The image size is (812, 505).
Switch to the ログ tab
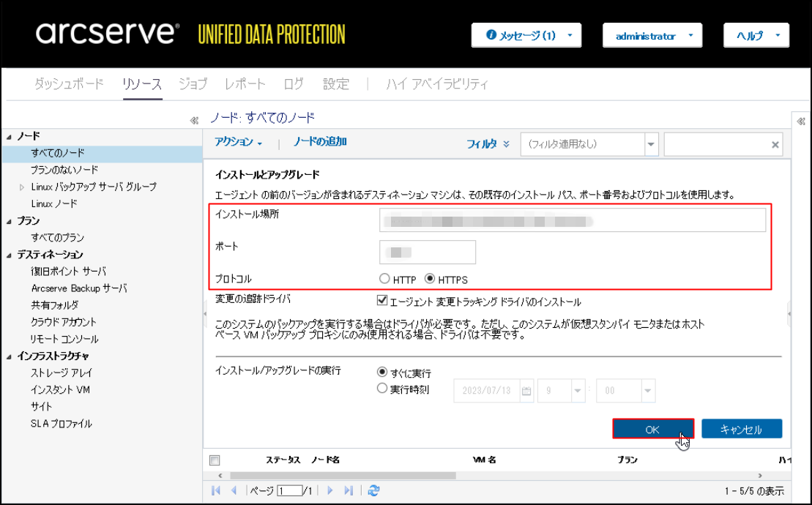click(x=294, y=84)
